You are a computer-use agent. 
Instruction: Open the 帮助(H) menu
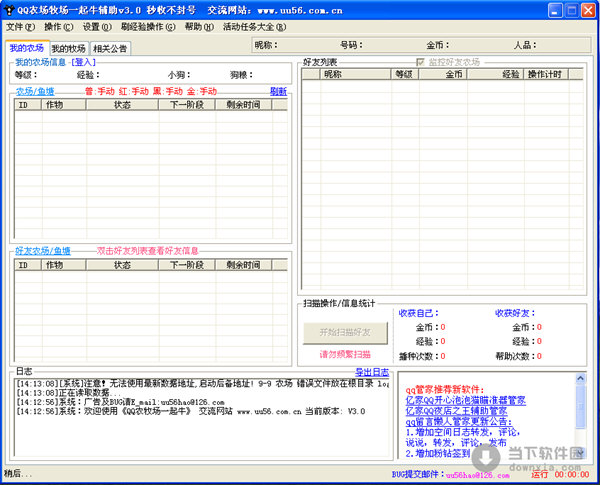199,27
